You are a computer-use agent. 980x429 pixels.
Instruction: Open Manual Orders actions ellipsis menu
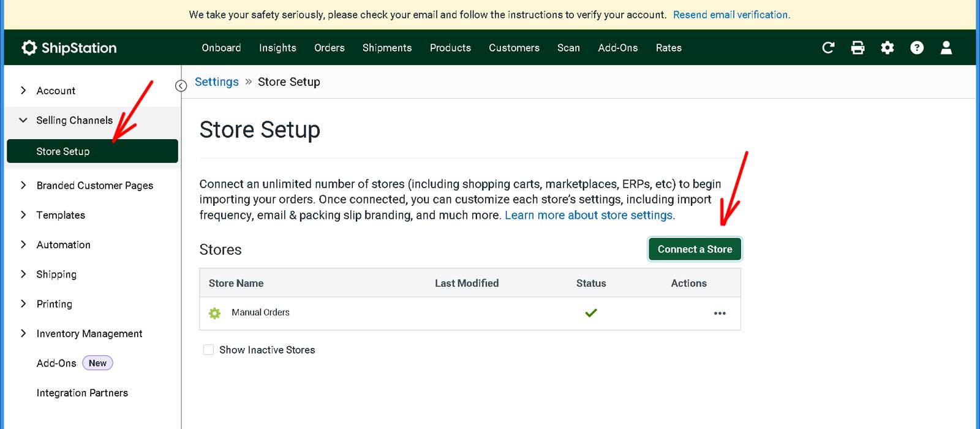pyautogui.click(x=720, y=313)
